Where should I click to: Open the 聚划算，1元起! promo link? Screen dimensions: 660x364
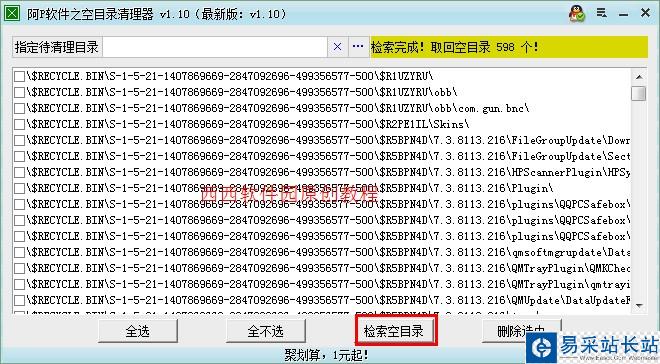(x=327, y=355)
